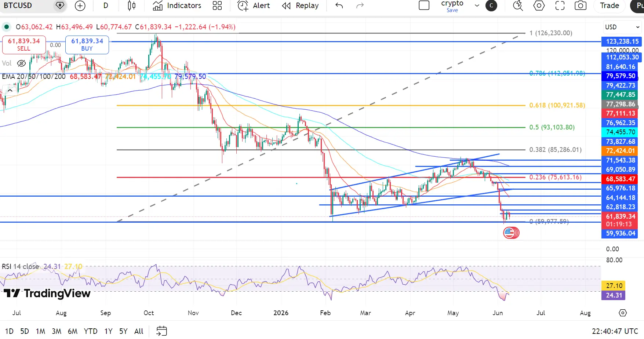This screenshot has width=644, height=339.
Task: Add a symbol to compare with plus icon
Action: (x=80, y=6)
